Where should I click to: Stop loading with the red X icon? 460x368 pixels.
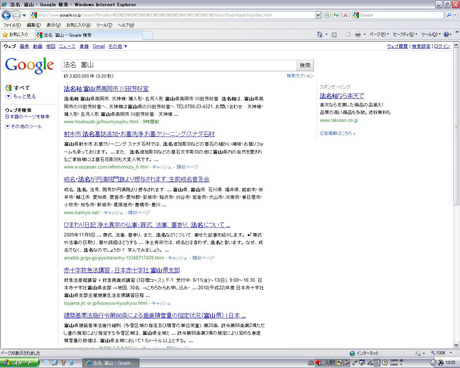click(345, 15)
